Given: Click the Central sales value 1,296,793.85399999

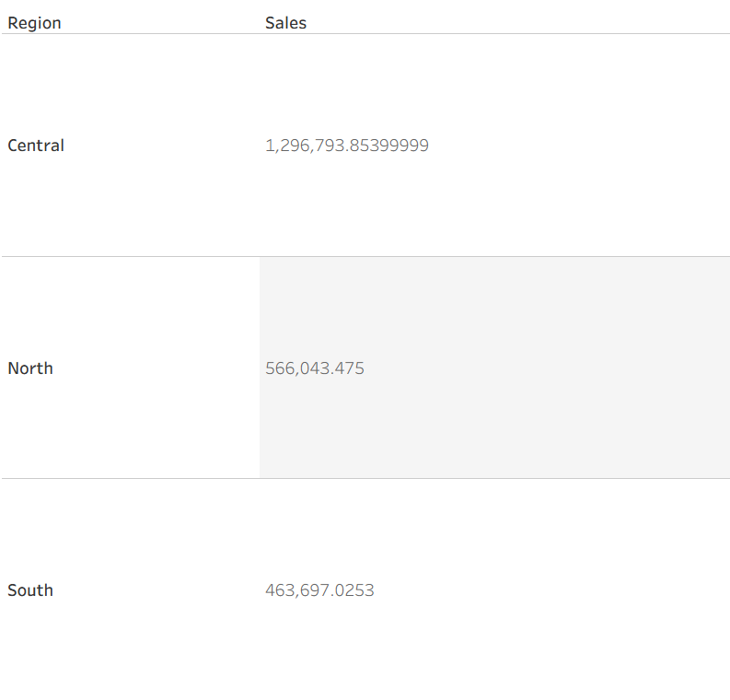Looking at the screenshot, I should coord(346,146).
